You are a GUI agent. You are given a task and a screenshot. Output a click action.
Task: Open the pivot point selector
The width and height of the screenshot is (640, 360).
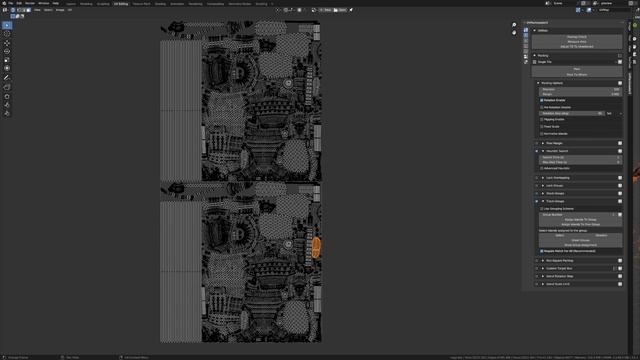[x=279, y=10]
